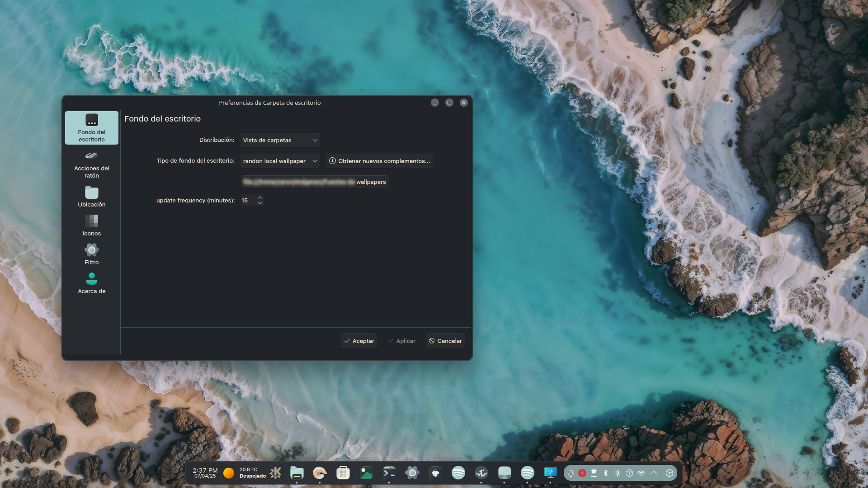Viewport: 868px width, 488px height.
Task: Click the Aceptar button
Action: [x=359, y=341]
